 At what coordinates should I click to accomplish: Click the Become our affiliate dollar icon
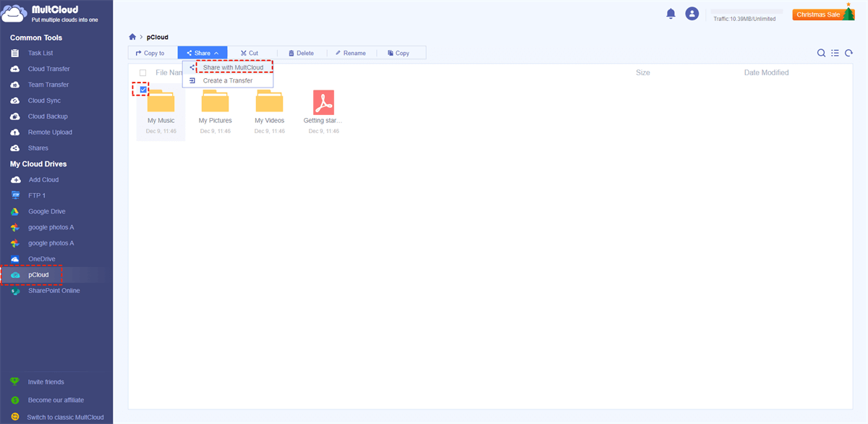(x=14, y=399)
